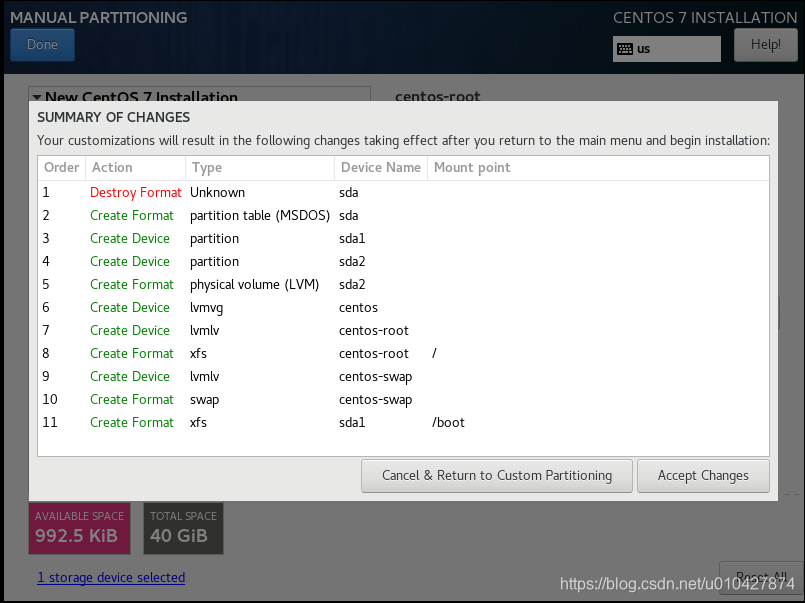Viewport: 805px width, 603px height.
Task: Open the 1 storage device selected link
Action: pyautogui.click(x=111, y=577)
